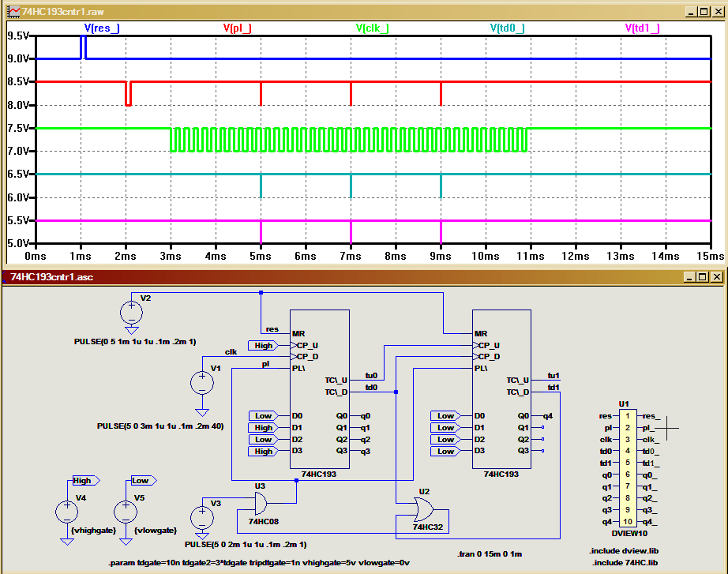Click the clk net label
Viewport: 728px width, 574px height.
[231, 352]
